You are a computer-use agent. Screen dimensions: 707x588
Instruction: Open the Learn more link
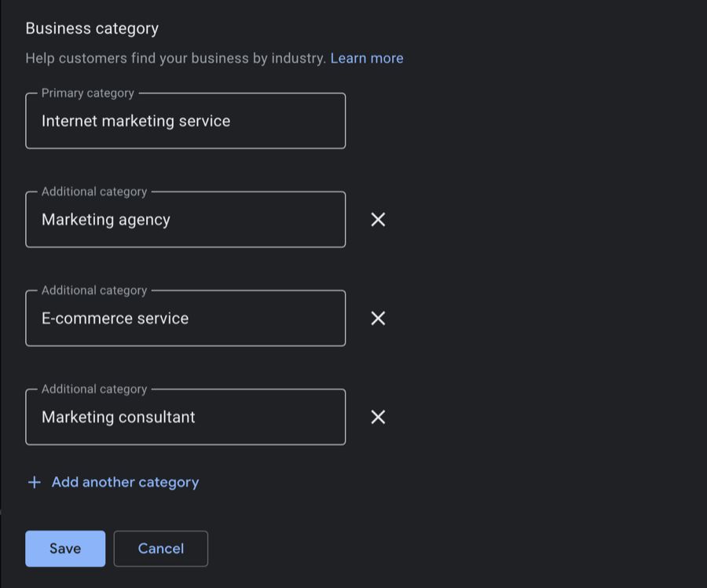click(366, 58)
